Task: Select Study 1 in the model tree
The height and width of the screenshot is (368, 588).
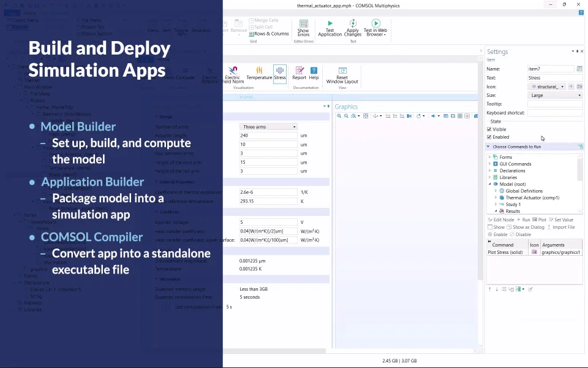Action: [x=513, y=205]
